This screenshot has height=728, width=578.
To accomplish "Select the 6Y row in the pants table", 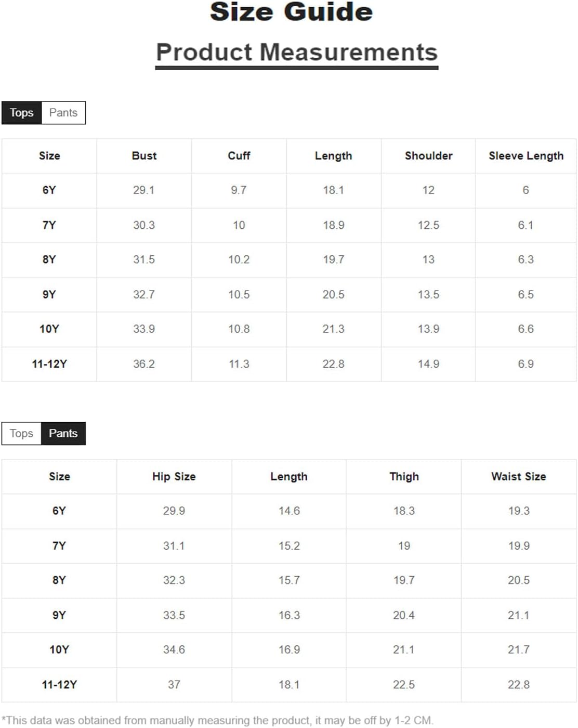I will point(289,511).
